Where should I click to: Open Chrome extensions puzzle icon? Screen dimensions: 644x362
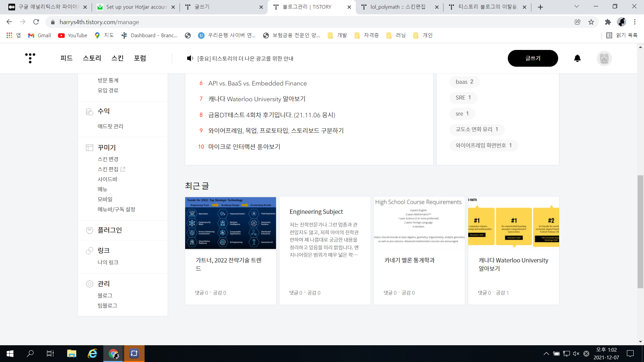coord(608,22)
